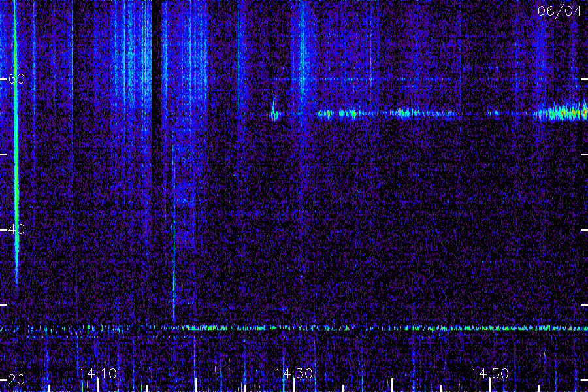Click the 40 frequency axis label

coord(16,229)
